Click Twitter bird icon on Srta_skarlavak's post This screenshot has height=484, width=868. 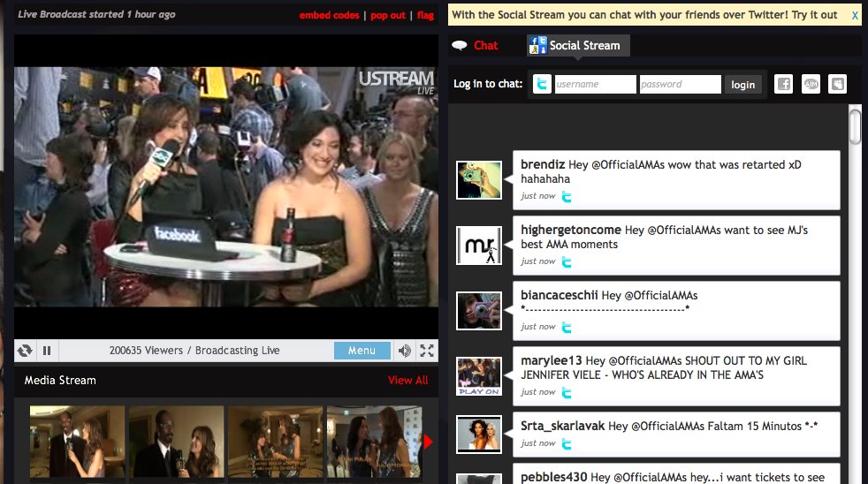(567, 443)
